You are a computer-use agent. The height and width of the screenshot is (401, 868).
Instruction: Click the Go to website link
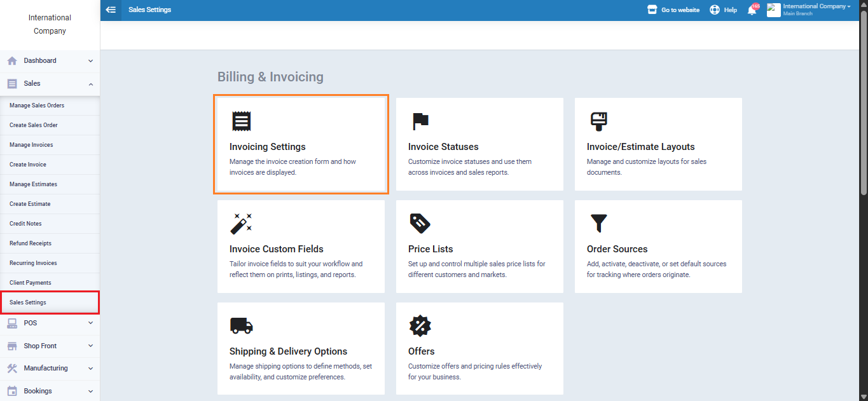click(x=673, y=10)
